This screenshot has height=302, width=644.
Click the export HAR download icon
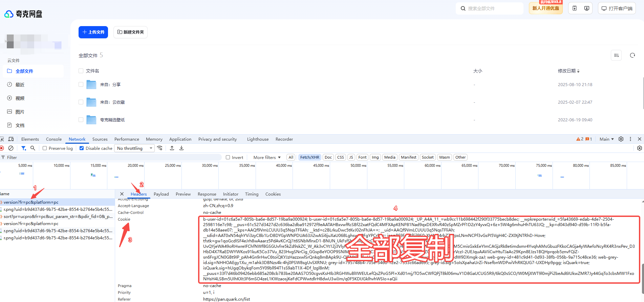coord(181,148)
